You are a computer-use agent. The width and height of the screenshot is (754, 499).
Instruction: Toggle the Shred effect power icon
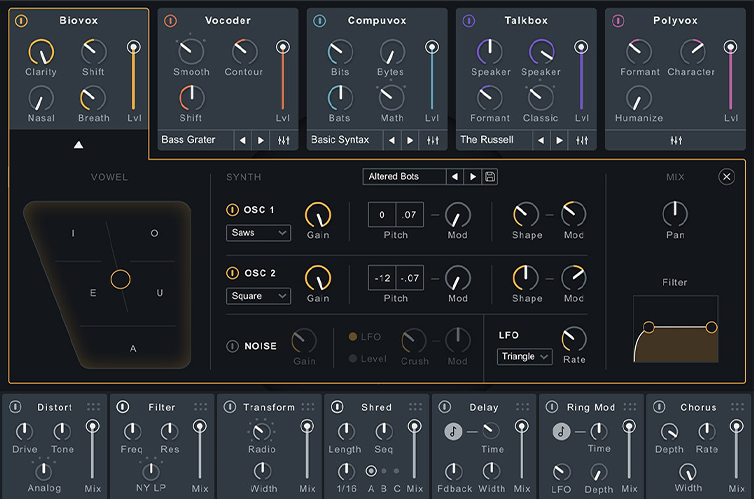pyautogui.click(x=337, y=407)
